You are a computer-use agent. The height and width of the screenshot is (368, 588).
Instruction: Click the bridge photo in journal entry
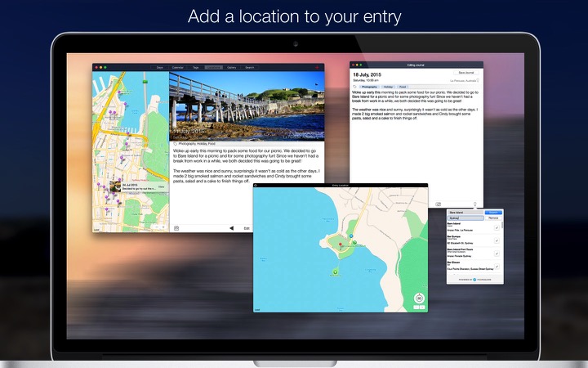247,106
